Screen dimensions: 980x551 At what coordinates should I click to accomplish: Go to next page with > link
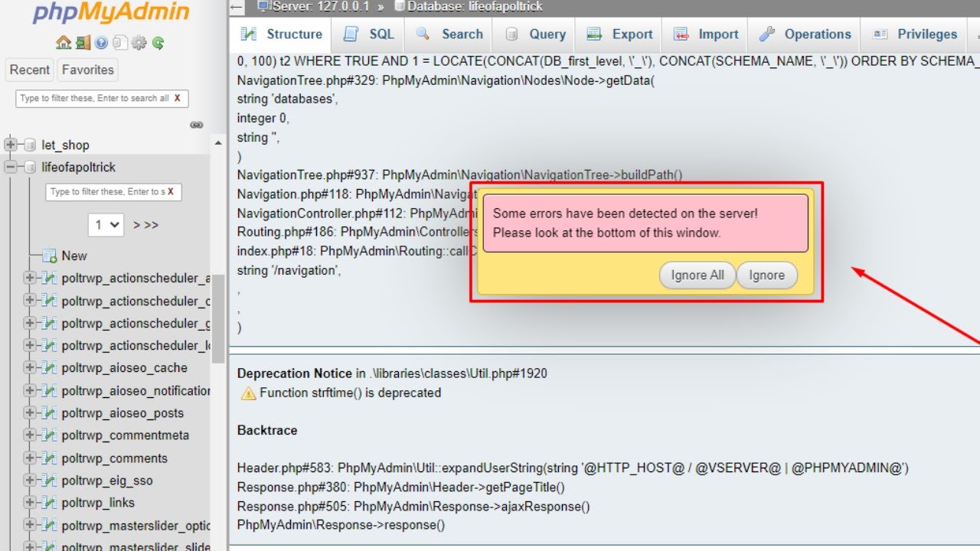coord(136,225)
